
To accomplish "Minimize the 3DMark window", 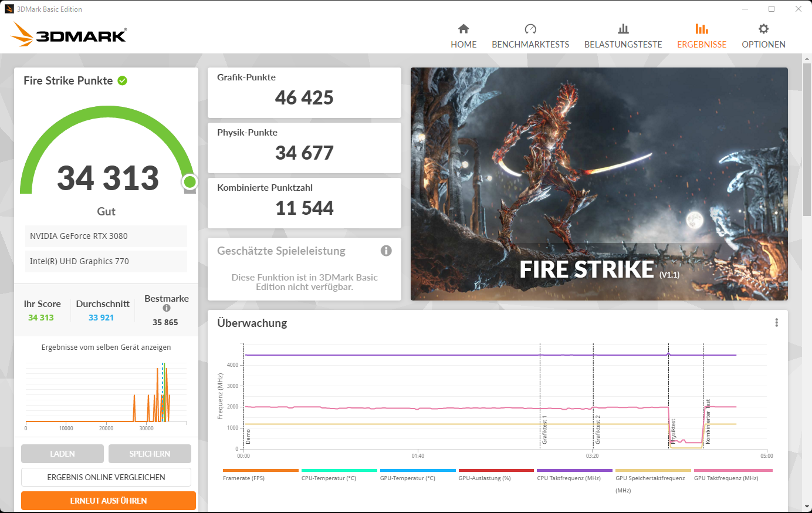I will point(745,9).
